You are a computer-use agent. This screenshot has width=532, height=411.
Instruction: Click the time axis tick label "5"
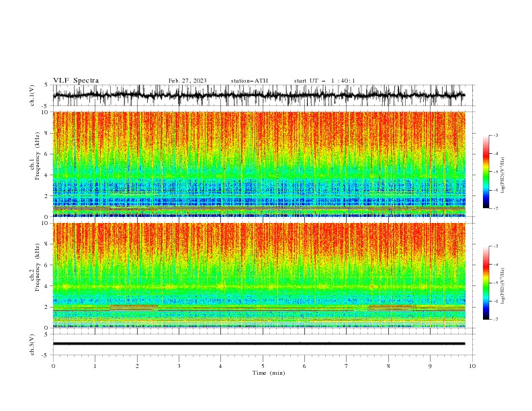263,366
